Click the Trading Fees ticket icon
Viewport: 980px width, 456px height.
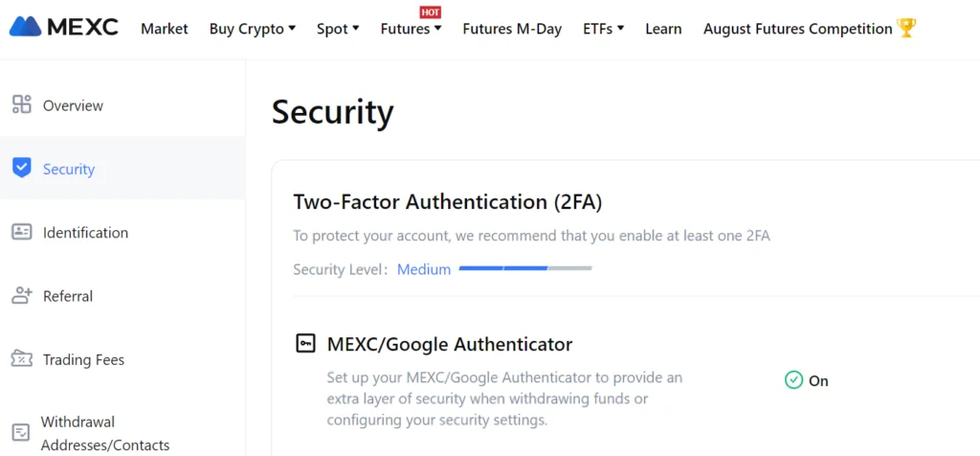click(22, 359)
